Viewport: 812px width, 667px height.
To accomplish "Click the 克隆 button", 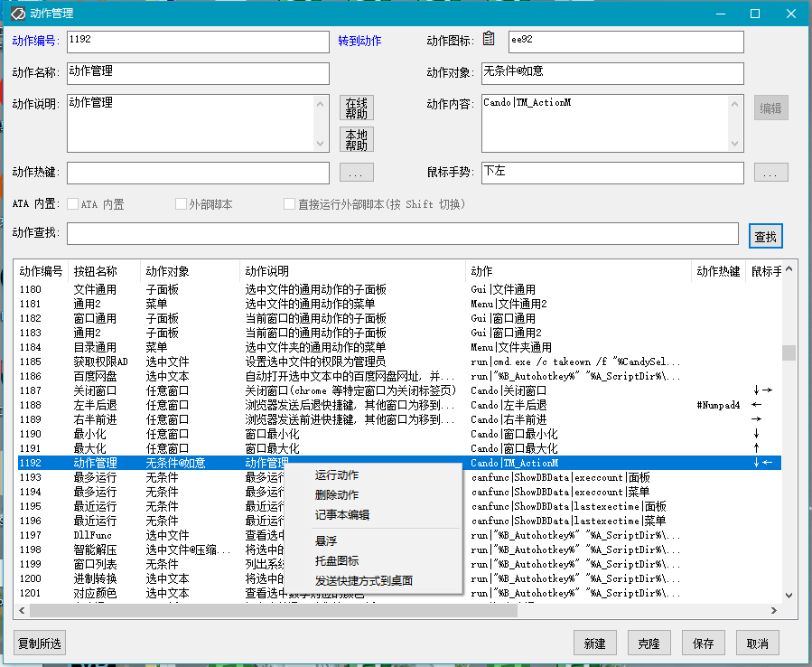I will 649,644.
